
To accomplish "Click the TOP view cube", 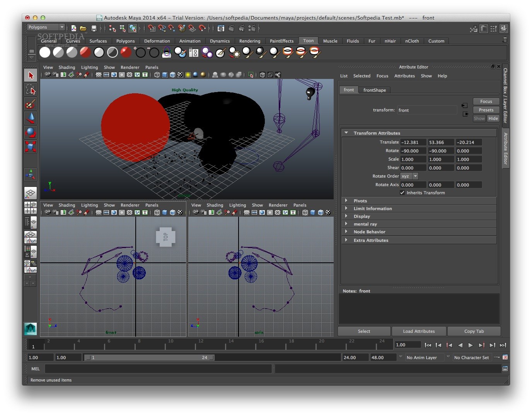I will [x=166, y=237].
